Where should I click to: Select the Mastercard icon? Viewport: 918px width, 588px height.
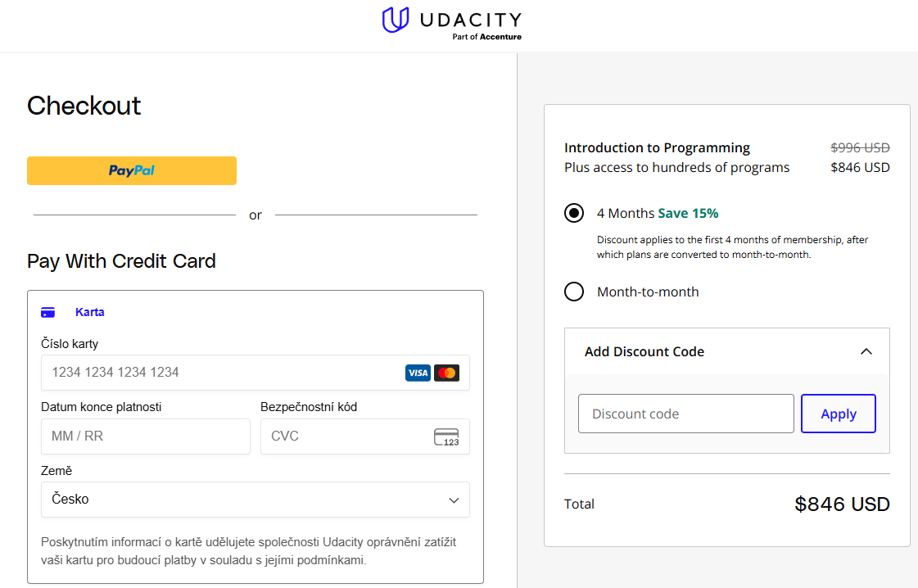click(x=446, y=373)
